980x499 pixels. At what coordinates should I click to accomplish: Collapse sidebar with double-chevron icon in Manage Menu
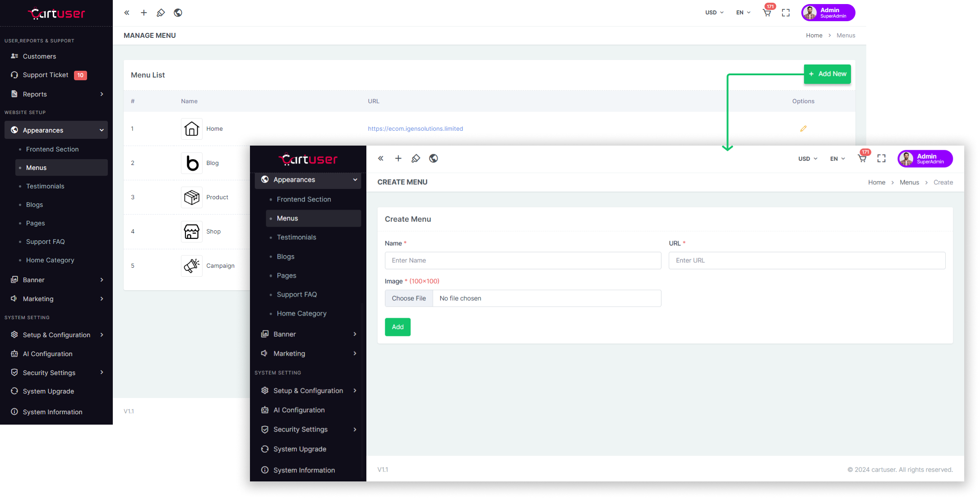coord(127,13)
